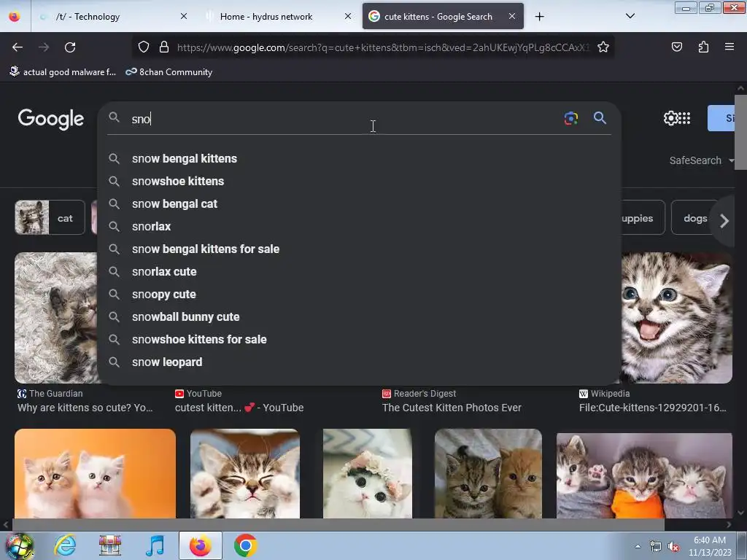Switch to the Home - hydrus network tab

pos(279,16)
